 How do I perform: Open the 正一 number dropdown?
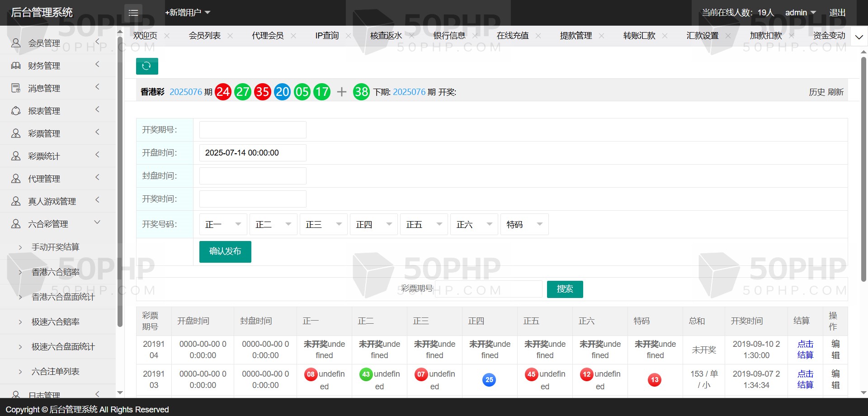coord(223,224)
